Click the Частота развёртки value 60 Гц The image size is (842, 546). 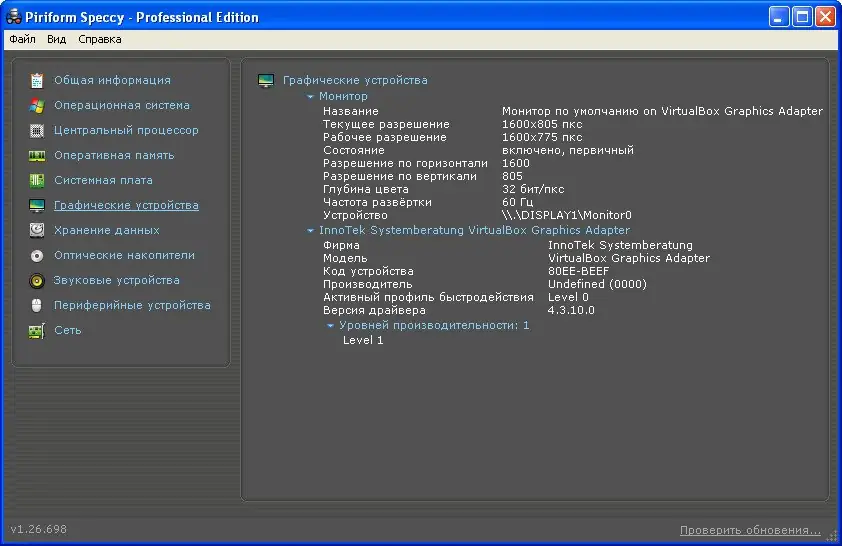[x=518, y=202]
